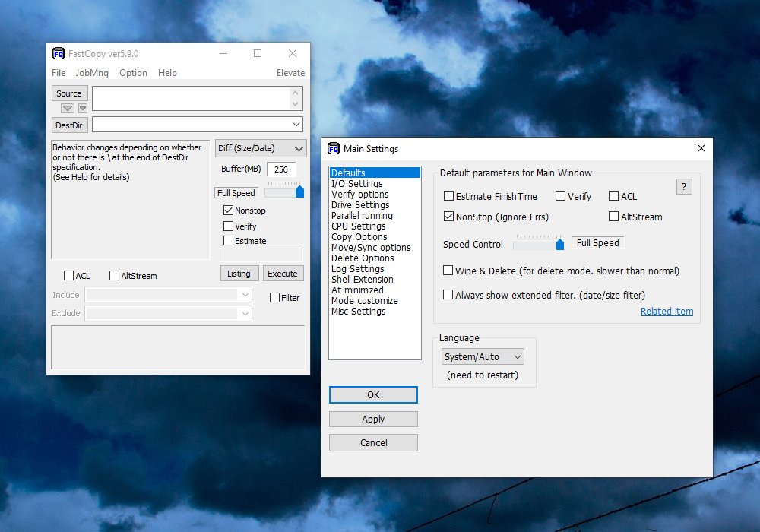Minimize the FastCopy window

pos(223,53)
